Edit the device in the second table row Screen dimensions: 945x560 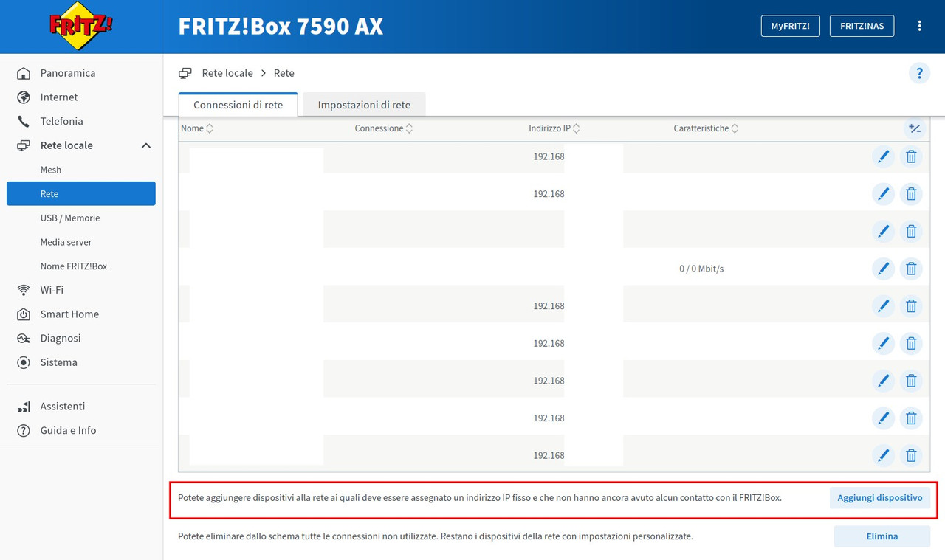click(x=883, y=194)
